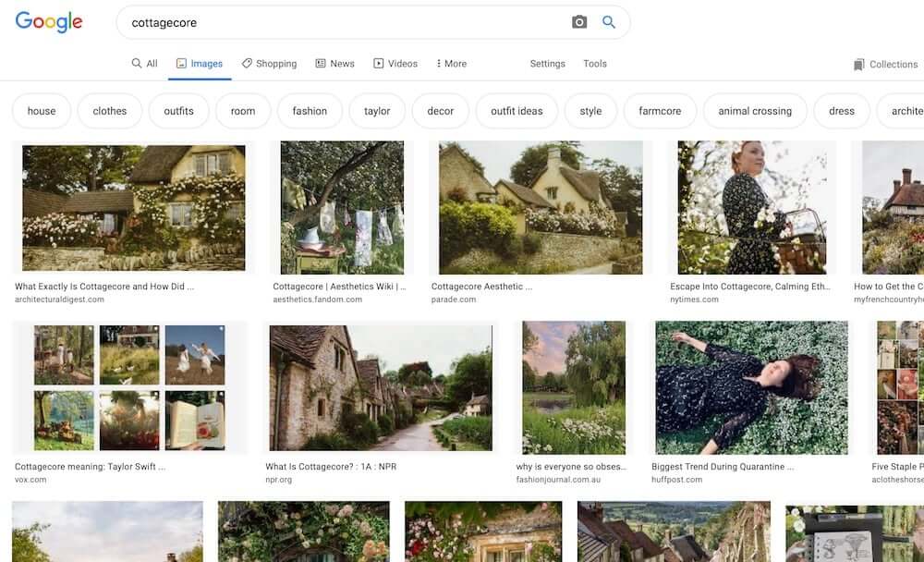Toggle the 'animal crossing' filter chip

(754, 110)
